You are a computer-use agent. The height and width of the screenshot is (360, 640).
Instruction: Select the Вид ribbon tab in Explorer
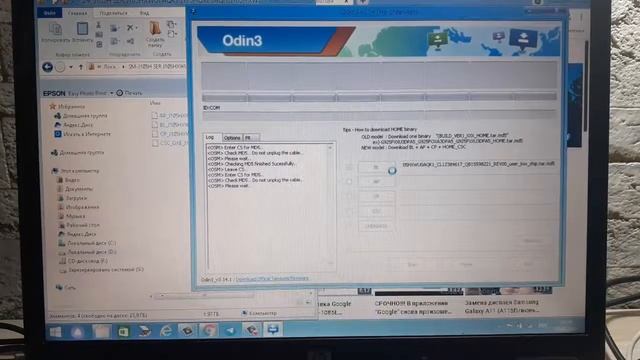tap(144, 13)
